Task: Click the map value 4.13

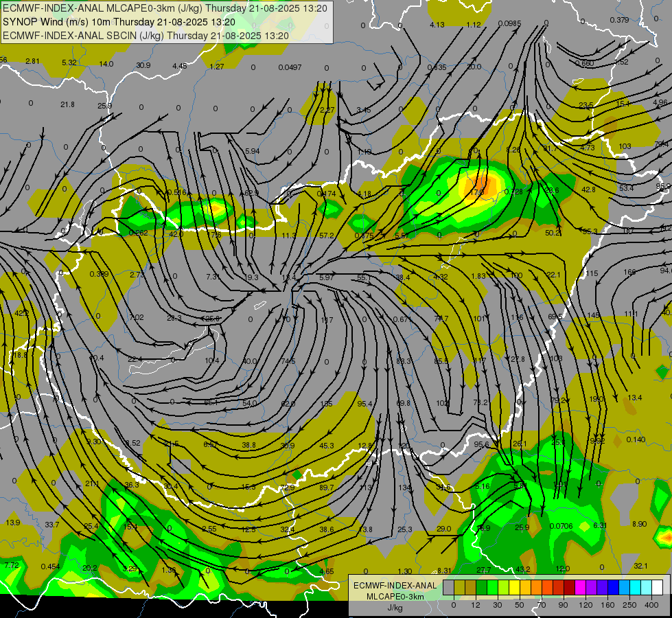Action: pyautogui.click(x=437, y=25)
